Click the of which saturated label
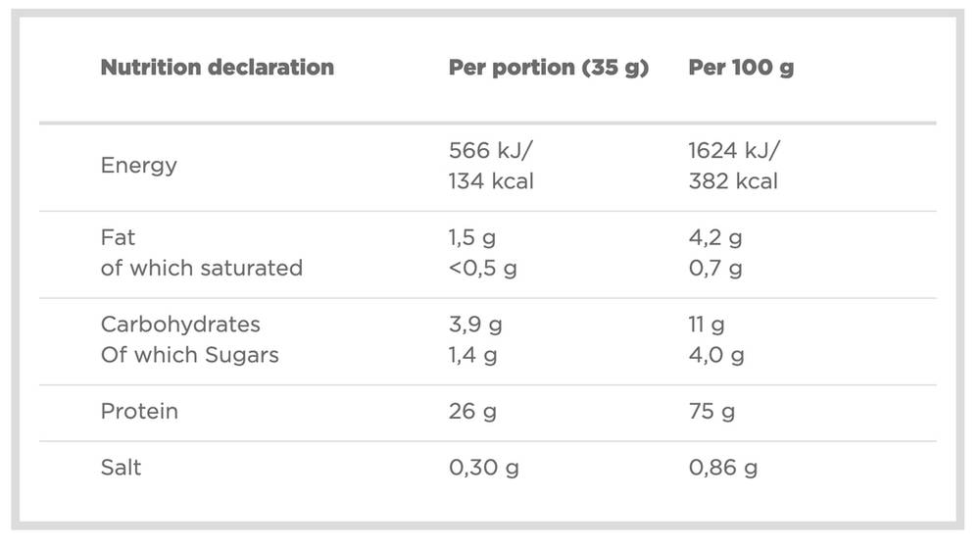This screenshot has height=551, width=980. pos(201,269)
